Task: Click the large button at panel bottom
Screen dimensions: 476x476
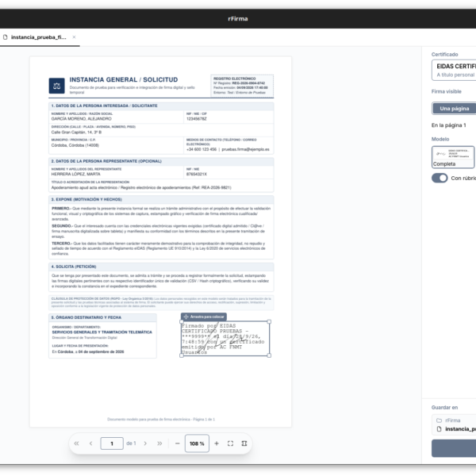Action: point(454,448)
